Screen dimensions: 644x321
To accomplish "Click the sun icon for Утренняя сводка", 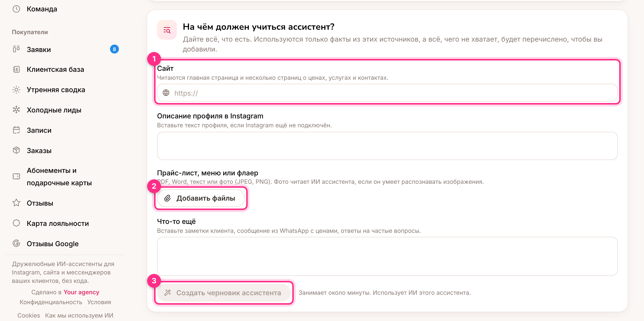I will pos(16,89).
